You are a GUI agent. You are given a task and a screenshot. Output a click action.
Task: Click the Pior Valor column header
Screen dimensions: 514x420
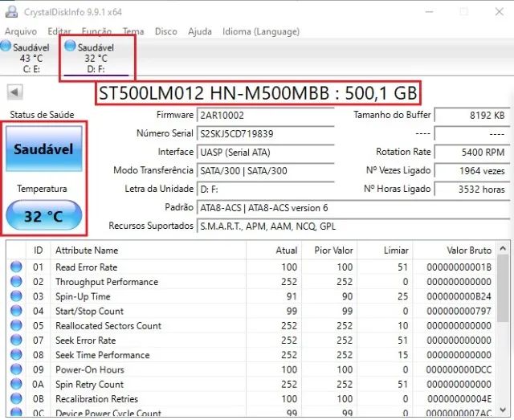(x=329, y=251)
